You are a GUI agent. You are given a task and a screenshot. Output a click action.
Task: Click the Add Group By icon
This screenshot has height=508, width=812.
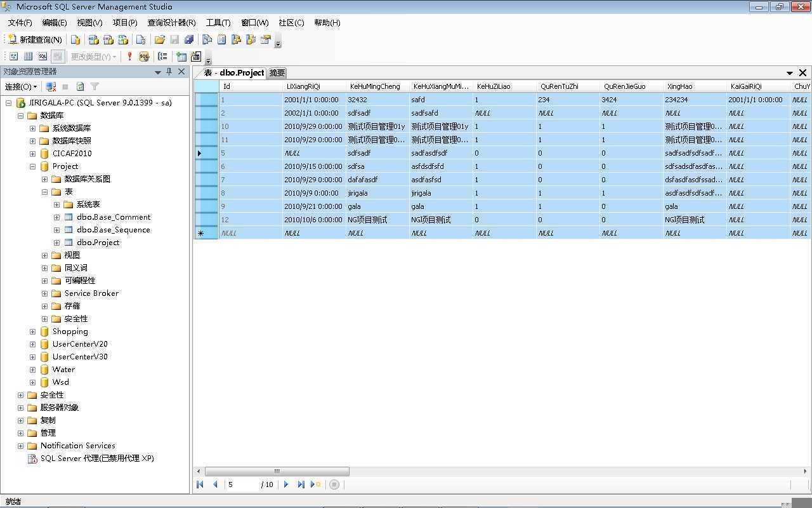click(x=163, y=57)
